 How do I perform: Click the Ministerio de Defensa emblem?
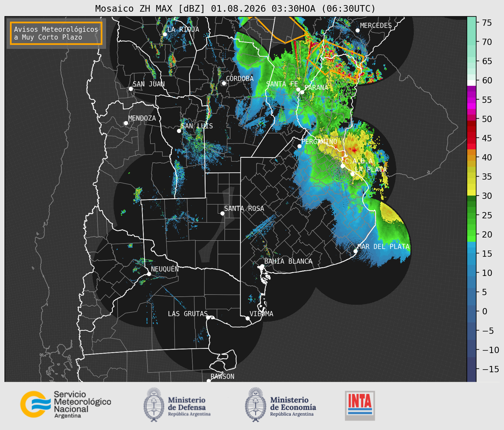click(x=154, y=405)
